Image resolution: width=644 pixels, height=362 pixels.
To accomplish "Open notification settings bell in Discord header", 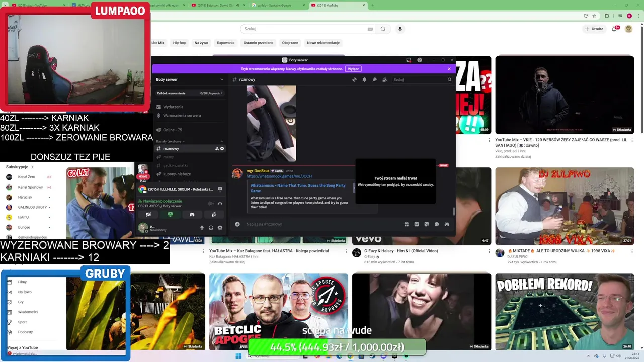I will pos(364,79).
